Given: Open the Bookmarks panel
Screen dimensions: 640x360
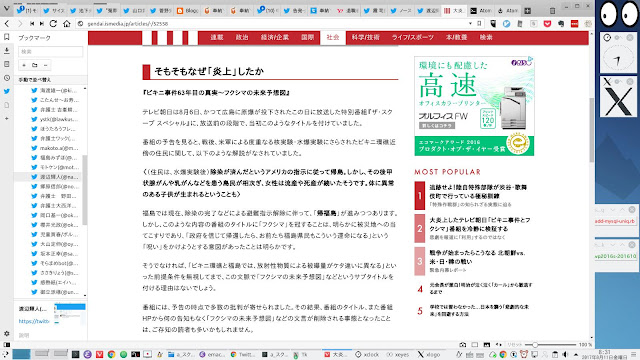Looking at the screenshot, I should (7, 37).
